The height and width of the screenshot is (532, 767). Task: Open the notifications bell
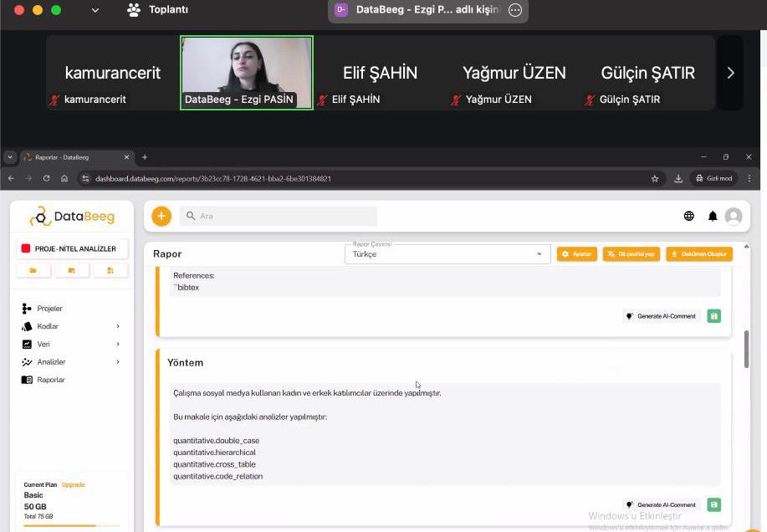713,216
